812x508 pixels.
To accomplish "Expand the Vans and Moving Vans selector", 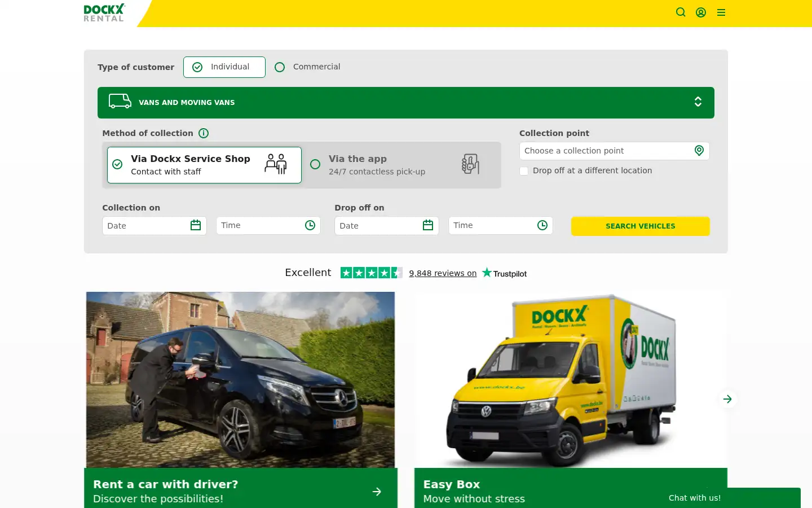I will pos(406,103).
